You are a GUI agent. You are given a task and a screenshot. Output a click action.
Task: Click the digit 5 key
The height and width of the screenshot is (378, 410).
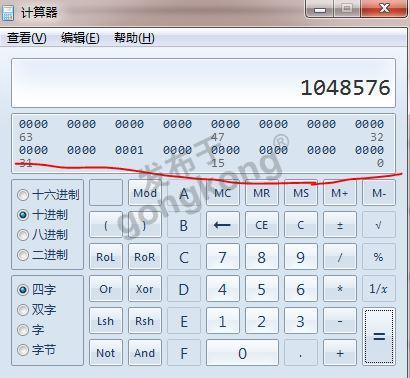(262, 289)
